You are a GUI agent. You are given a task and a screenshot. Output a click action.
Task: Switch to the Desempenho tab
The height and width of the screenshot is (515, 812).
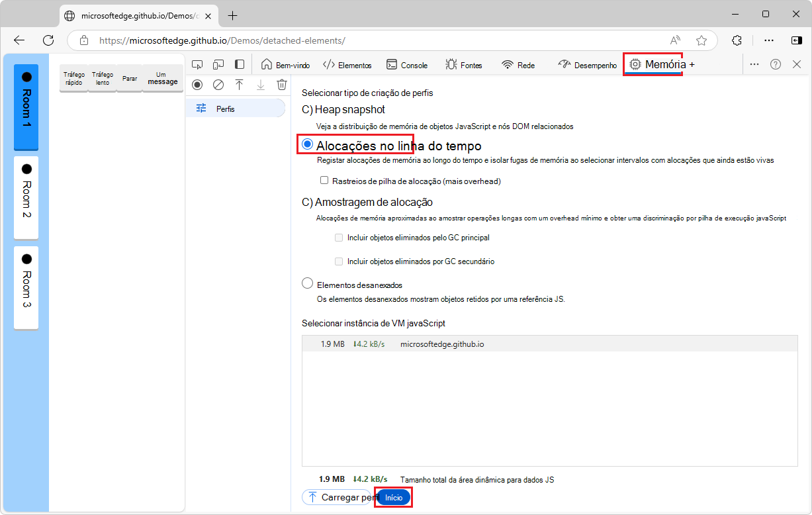pos(588,65)
